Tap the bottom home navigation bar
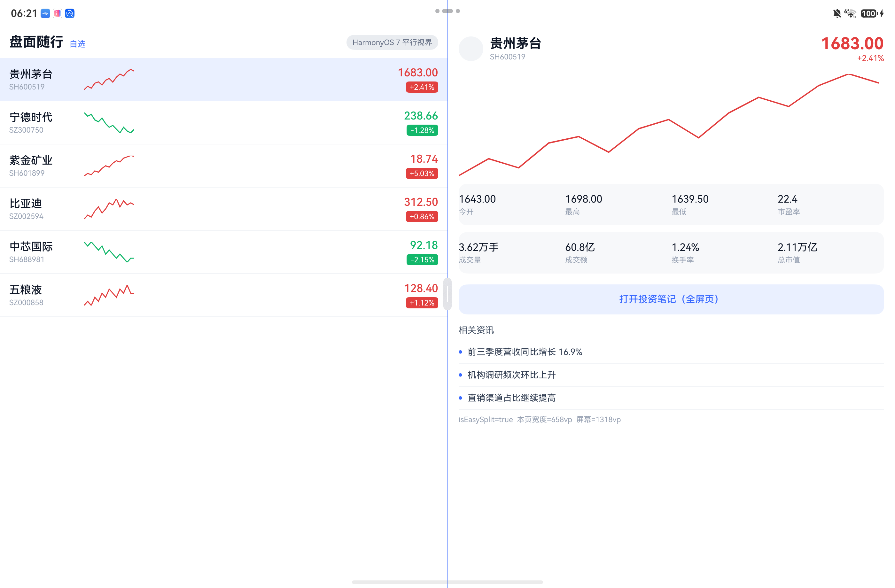Viewport: 895px width, 588px height. click(447, 582)
